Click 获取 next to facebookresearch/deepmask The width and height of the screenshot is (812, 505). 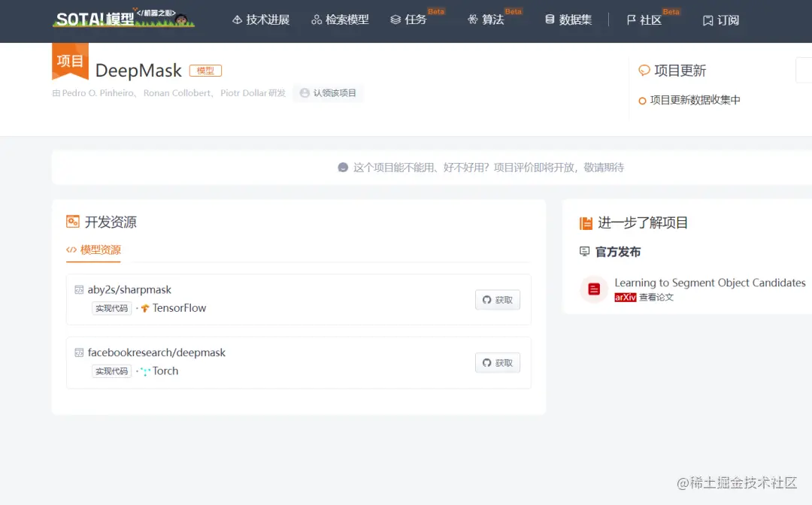coord(497,363)
